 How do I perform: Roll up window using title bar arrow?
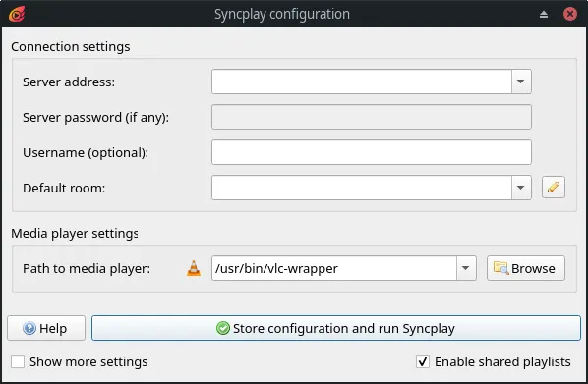(544, 14)
